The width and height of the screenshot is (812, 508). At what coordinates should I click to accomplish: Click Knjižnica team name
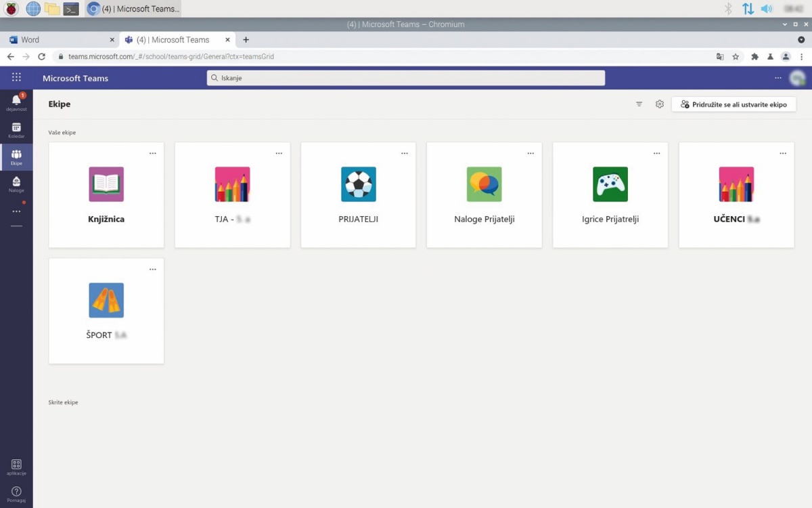[x=106, y=219]
